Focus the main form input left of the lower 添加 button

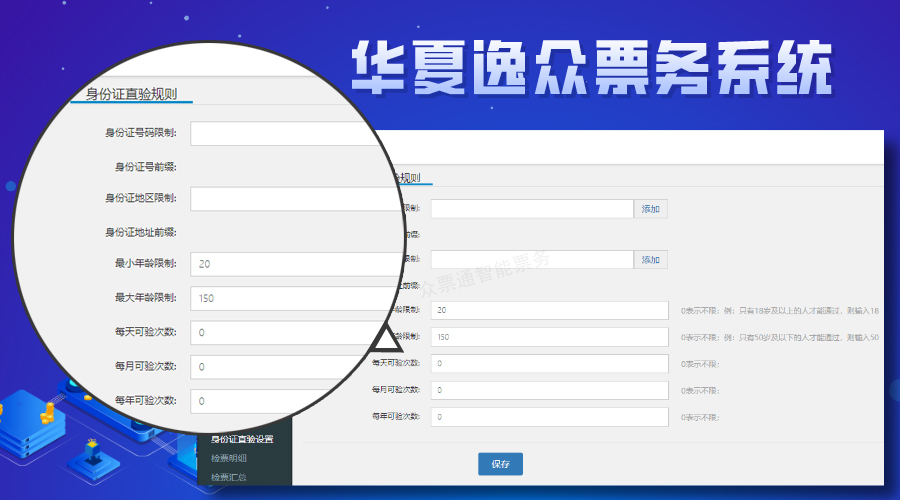tap(532, 259)
